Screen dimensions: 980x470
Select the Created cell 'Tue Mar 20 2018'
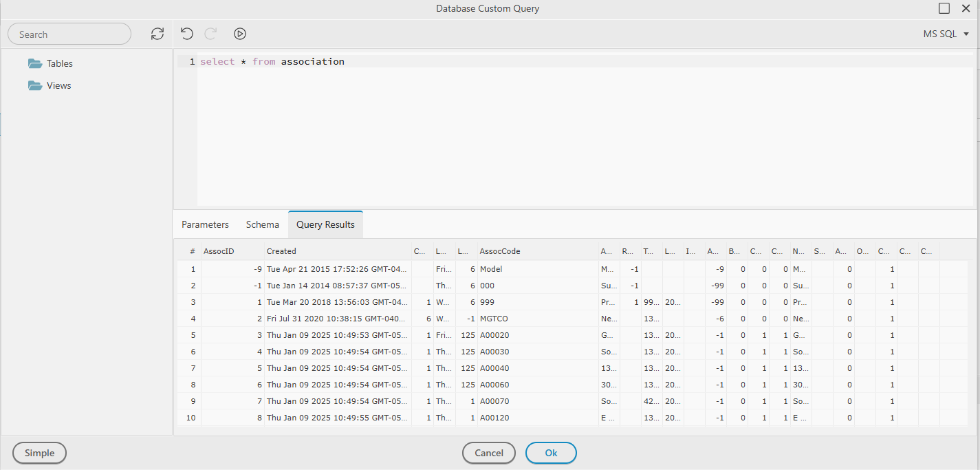(338, 302)
